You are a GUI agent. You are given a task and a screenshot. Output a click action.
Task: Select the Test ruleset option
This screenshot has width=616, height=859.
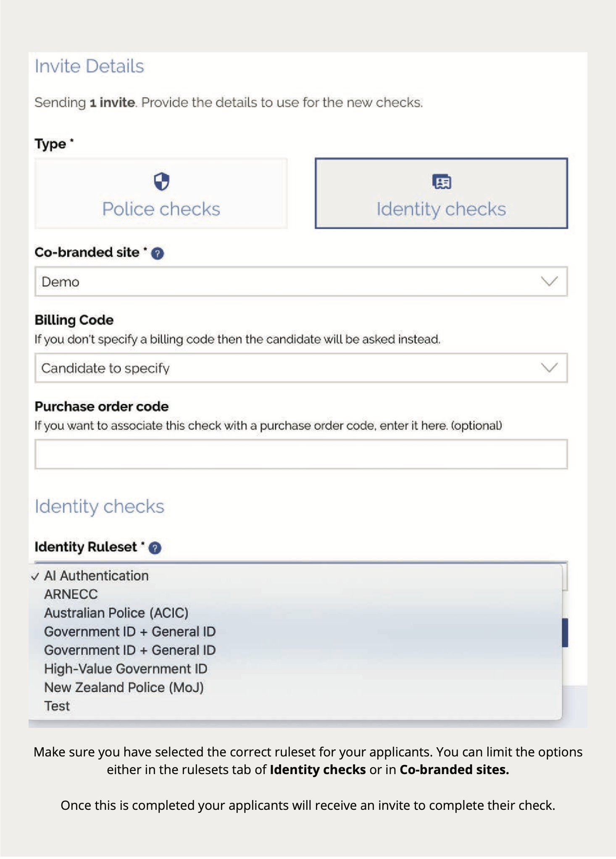57,706
